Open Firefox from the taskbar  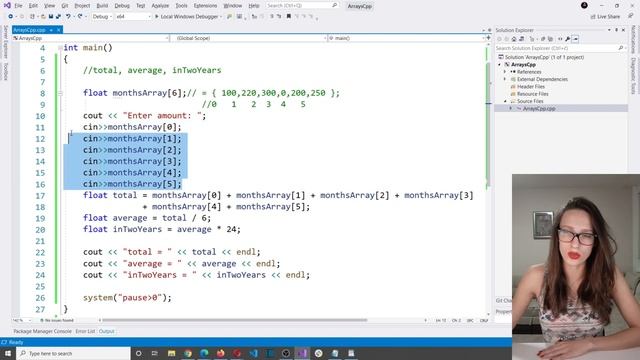click(220, 353)
